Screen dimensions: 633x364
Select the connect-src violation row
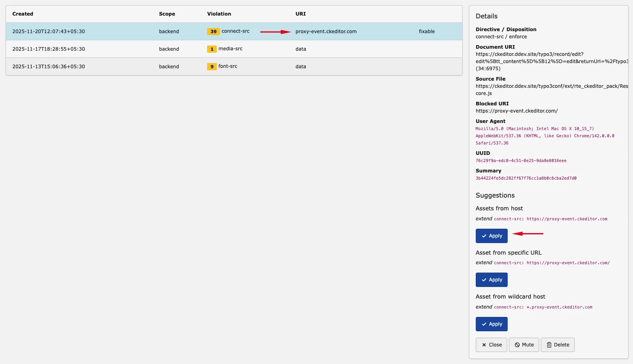(x=234, y=32)
